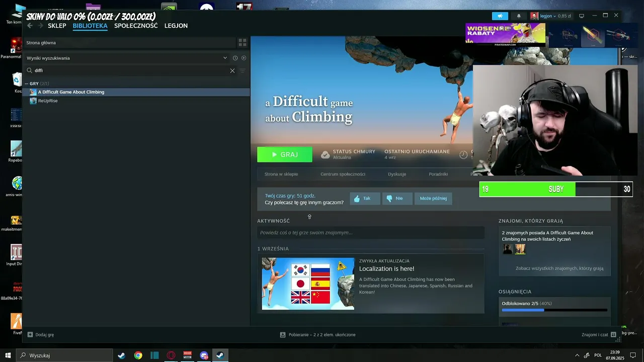The image size is (644, 362).
Task: Click the playtime clock icon
Action: pos(463,154)
